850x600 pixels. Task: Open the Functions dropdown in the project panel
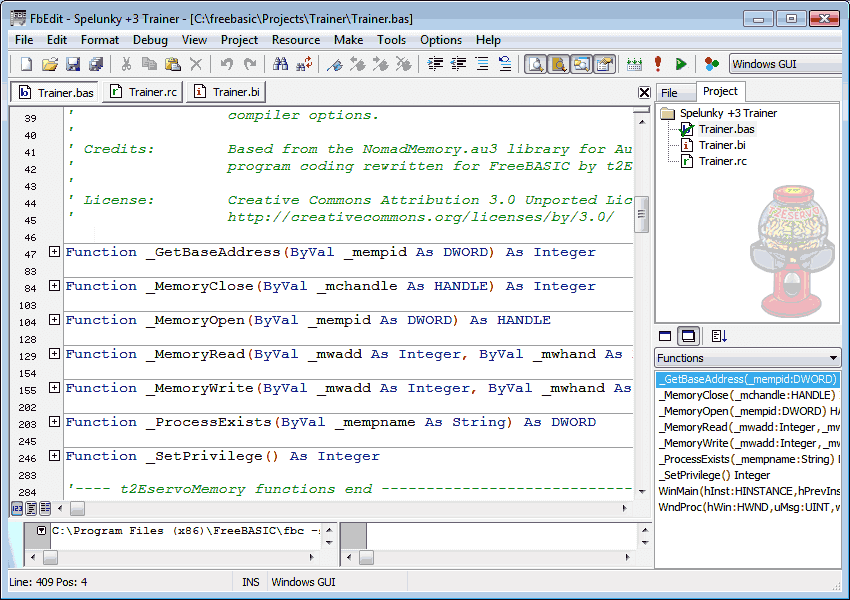pos(832,358)
